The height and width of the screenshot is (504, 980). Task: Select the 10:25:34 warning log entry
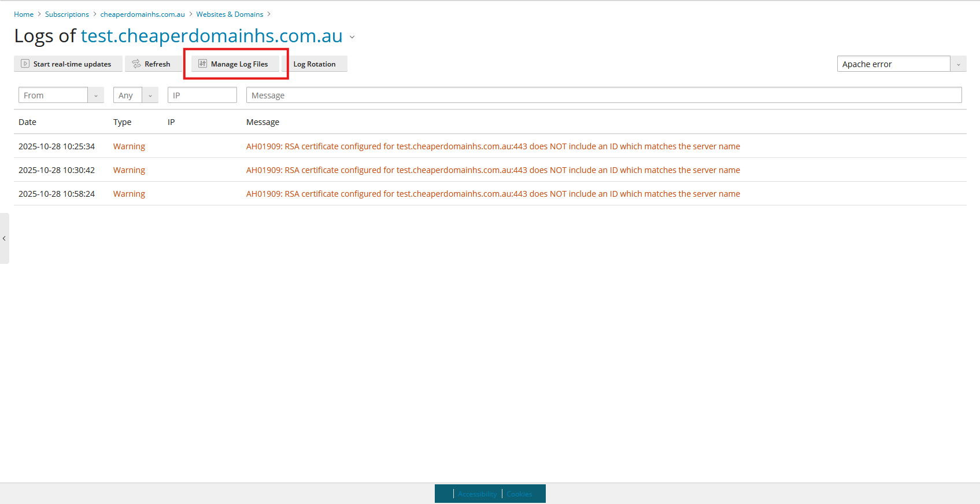point(57,146)
